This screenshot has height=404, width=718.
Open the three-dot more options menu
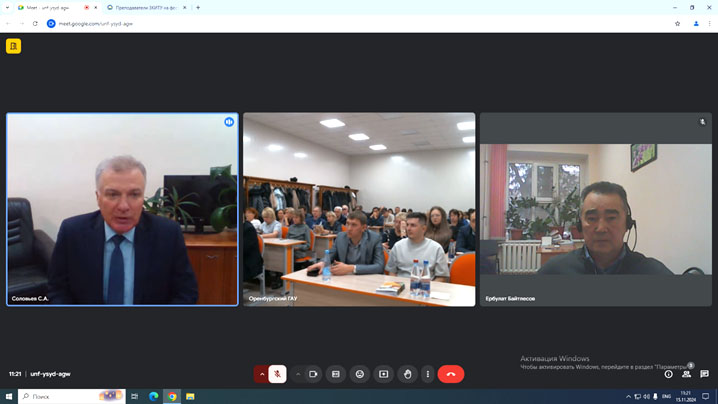428,374
